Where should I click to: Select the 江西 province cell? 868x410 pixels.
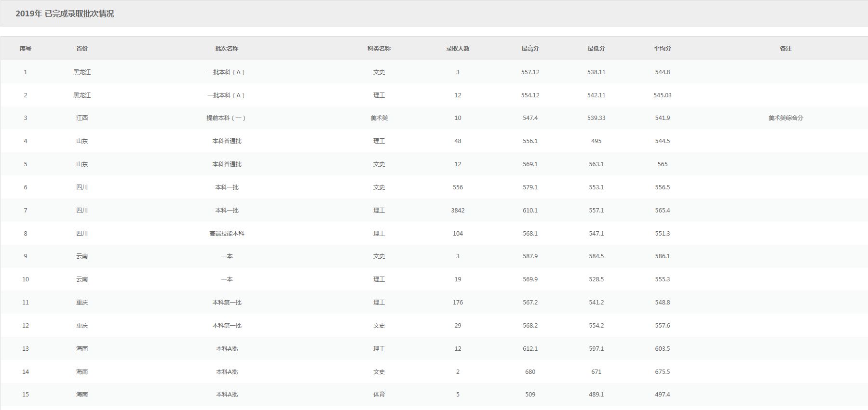click(x=82, y=118)
